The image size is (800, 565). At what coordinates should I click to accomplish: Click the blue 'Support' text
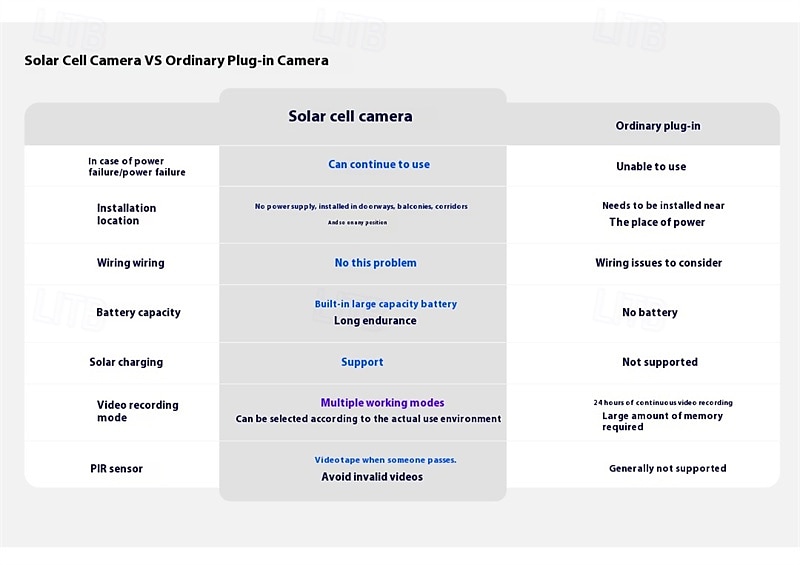(362, 362)
